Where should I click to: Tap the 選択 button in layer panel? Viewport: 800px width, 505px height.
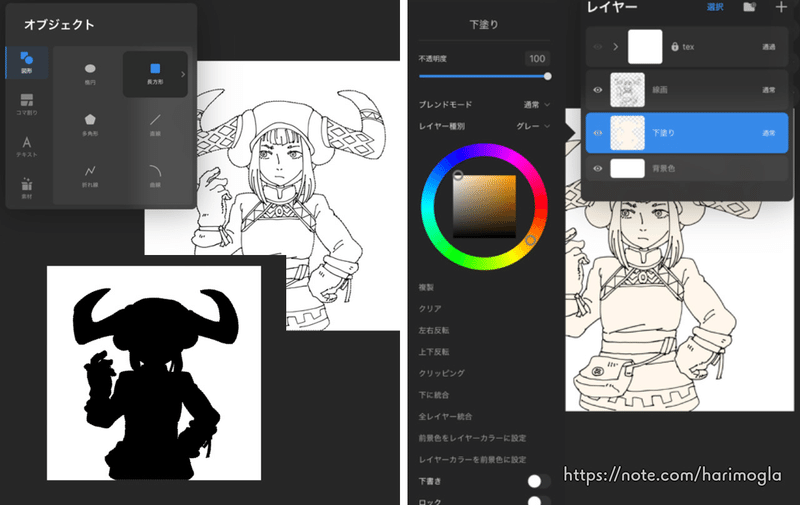click(715, 7)
